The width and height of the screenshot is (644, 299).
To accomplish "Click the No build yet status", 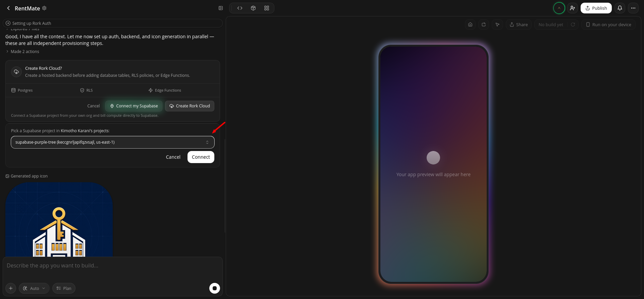I will (551, 24).
